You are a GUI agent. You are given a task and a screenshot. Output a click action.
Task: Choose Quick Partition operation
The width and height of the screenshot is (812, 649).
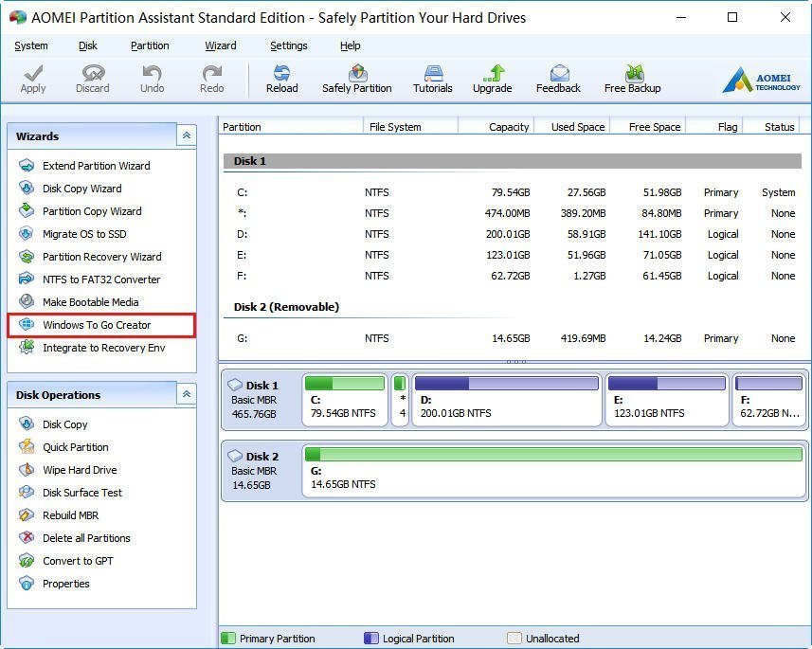(76, 447)
